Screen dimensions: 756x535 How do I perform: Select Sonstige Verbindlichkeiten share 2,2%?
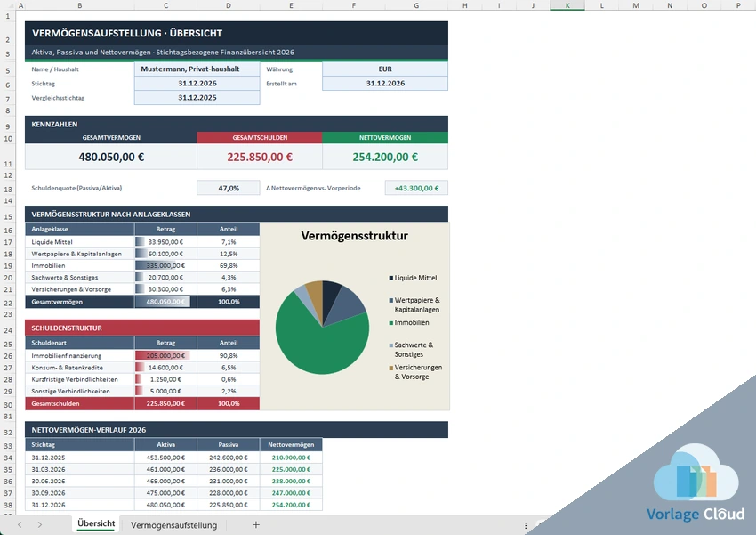tap(229, 392)
